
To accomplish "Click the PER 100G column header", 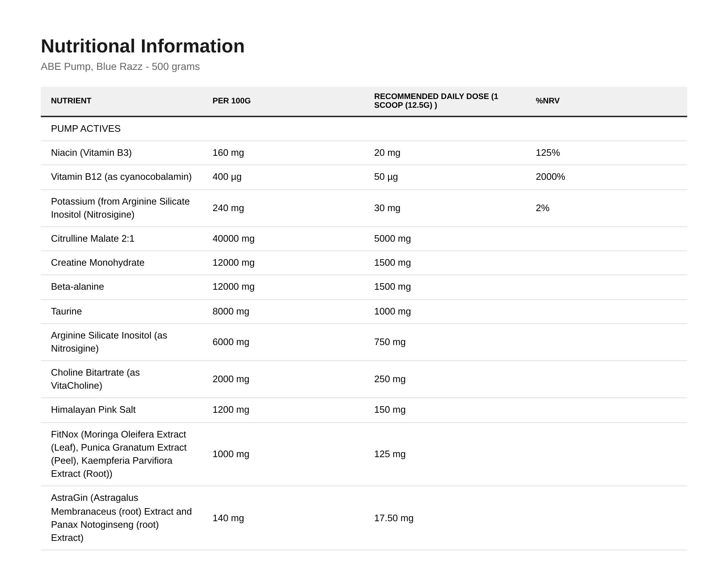I will 232,101.
